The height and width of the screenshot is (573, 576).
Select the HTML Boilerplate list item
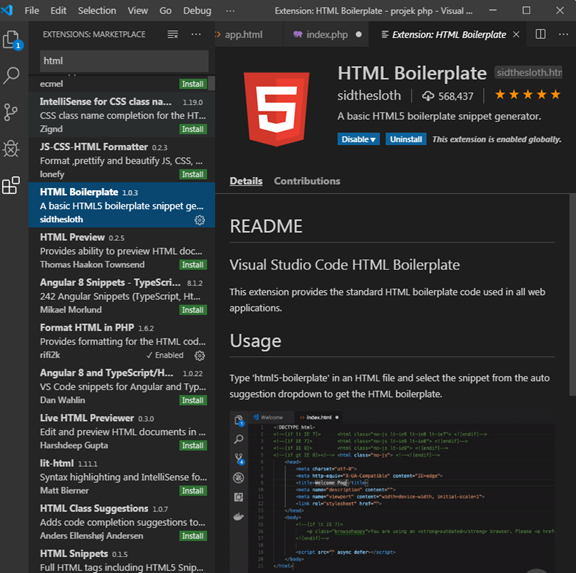pos(122,205)
